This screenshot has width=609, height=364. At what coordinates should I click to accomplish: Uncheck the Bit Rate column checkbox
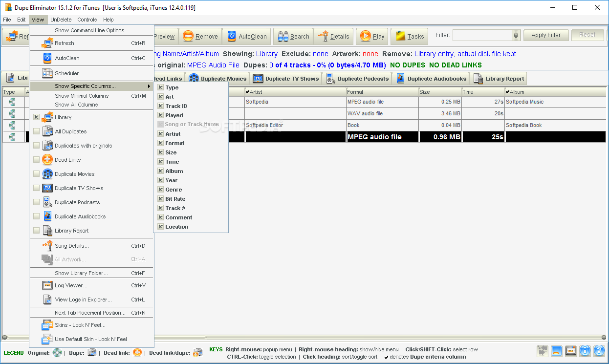160,199
